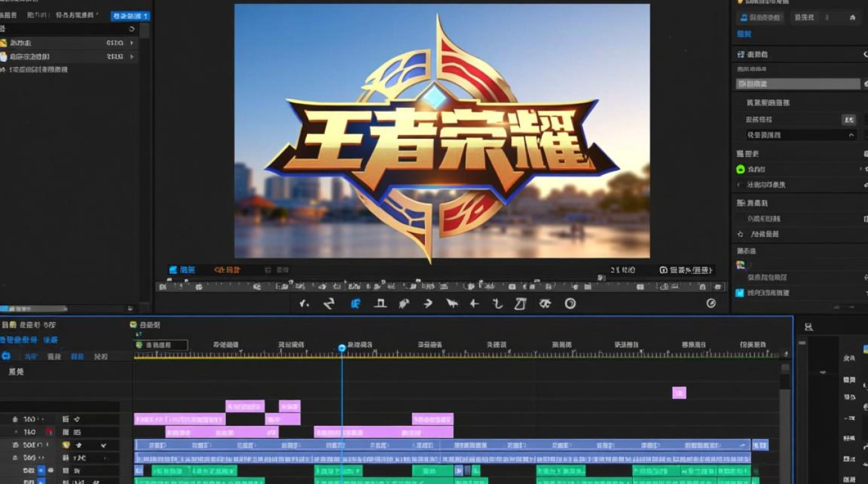This screenshot has height=484, width=868.
Task: Click the curved undo arrow in the preview toolbar
Action: coord(329,303)
